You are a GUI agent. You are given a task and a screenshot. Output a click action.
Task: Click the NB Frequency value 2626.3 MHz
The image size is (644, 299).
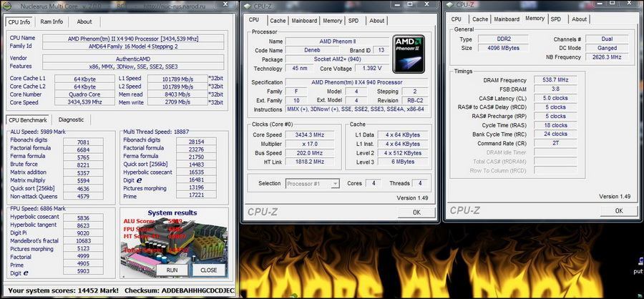tap(607, 57)
